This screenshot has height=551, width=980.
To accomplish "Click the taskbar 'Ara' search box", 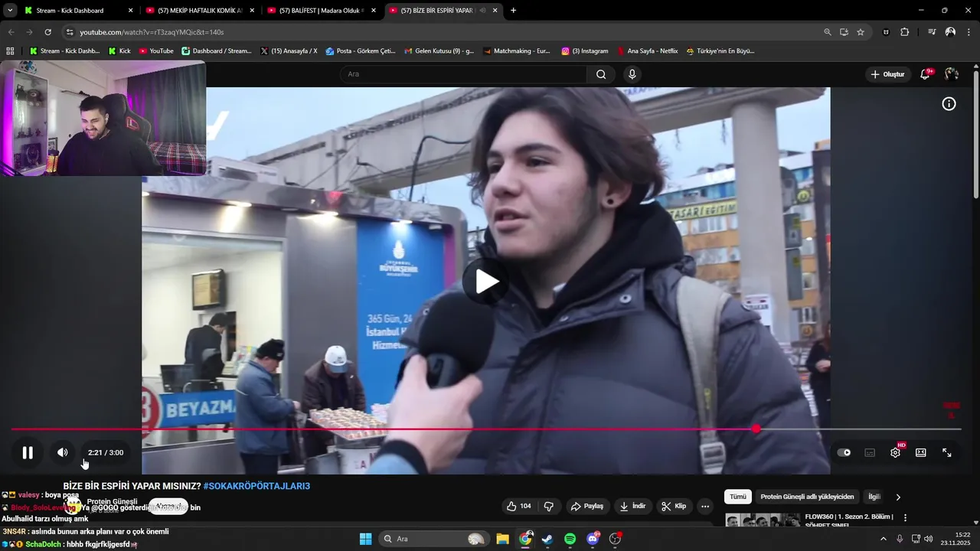I will [x=433, y=539].
